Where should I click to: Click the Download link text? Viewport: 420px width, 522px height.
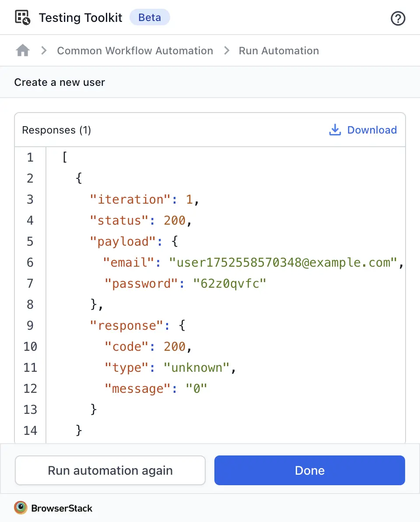(x=372, y=130)
